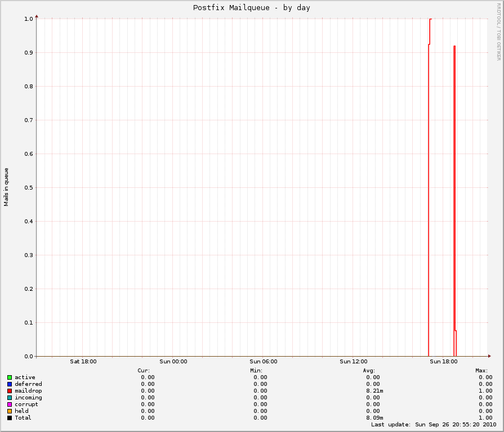
Task: Click the teal incoming legend swatch
Action: [x=10, y=398]
